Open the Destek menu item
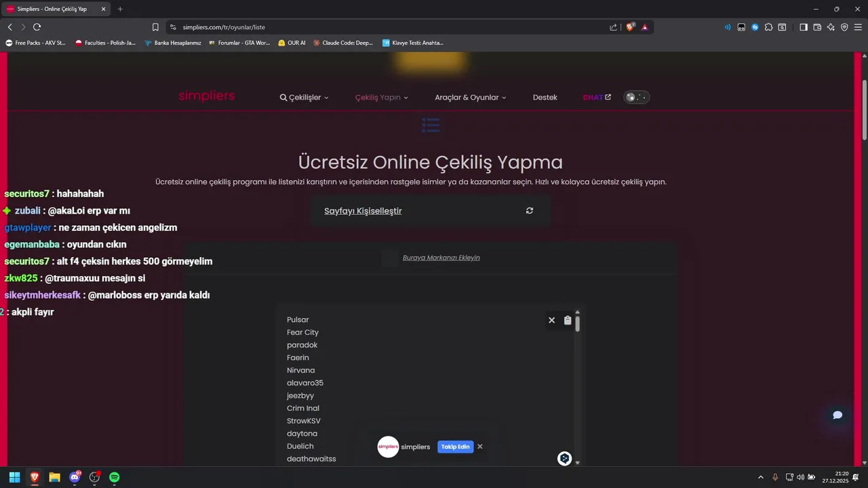868x488 pixels. 545,98
